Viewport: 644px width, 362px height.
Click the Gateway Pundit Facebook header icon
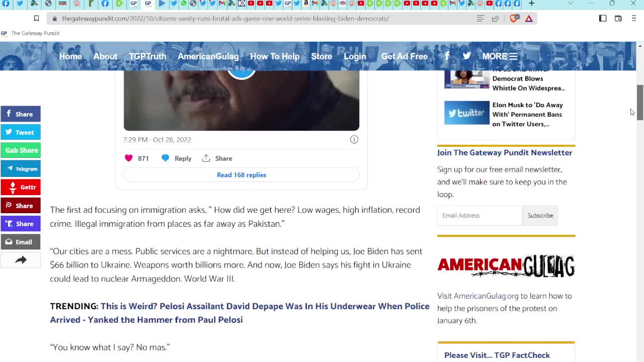[x=447, y=56]
